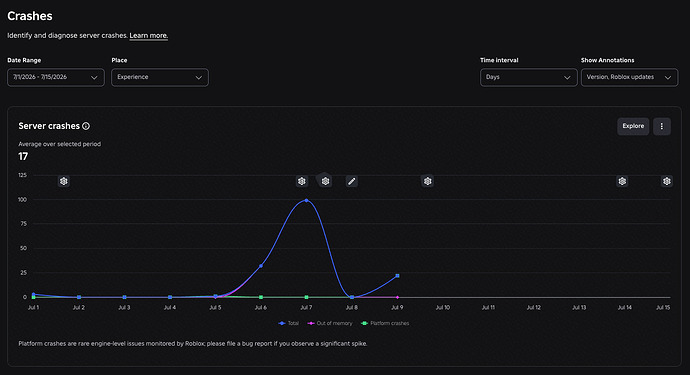The image size is (690, 375).
Task: Toggle the Out of memory legend series
Action: tap(330, 324)
